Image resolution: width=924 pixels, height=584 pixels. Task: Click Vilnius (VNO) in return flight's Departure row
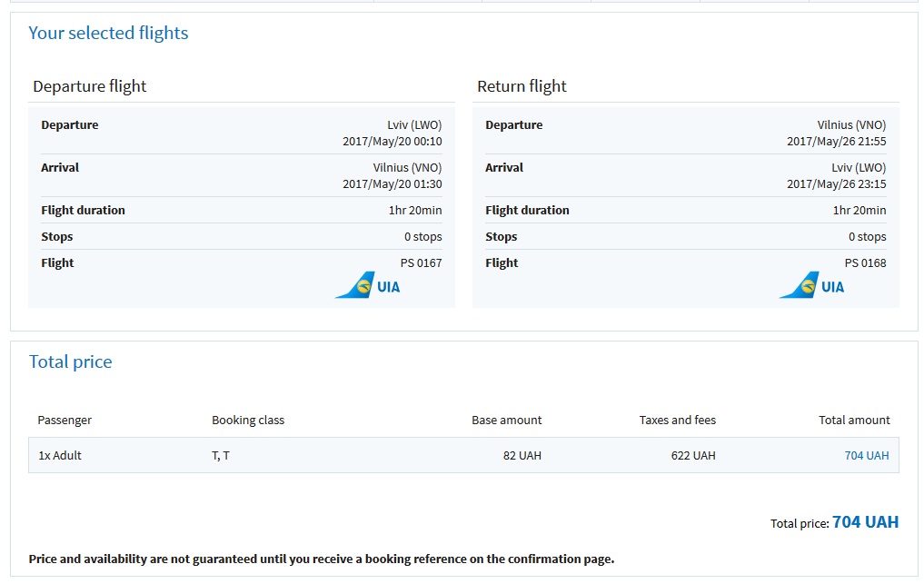pyautogui.click(x=851, y=125)
